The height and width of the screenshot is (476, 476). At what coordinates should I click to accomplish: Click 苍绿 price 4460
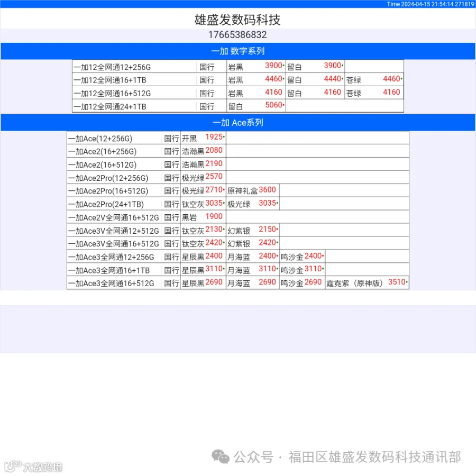click(391, 79)
